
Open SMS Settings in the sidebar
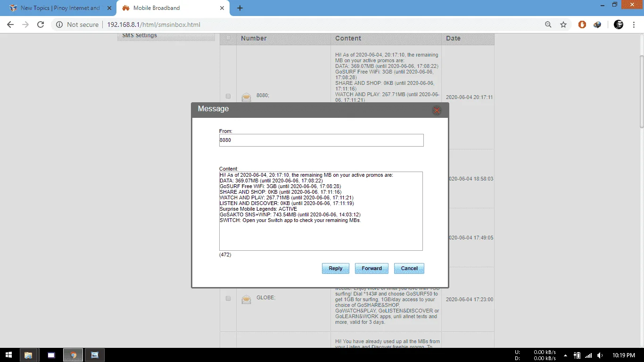coord(140,36)
